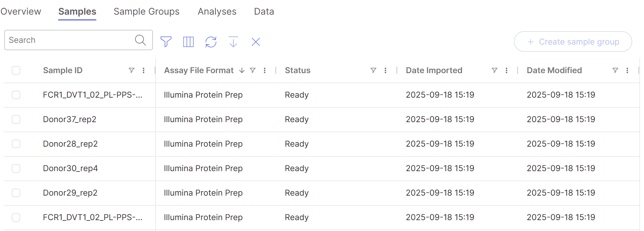The height and width of the screenshot is (231, 644).
Task: Select the Donor30_rep4 row checkbox
Action: [x=16, y=168]
